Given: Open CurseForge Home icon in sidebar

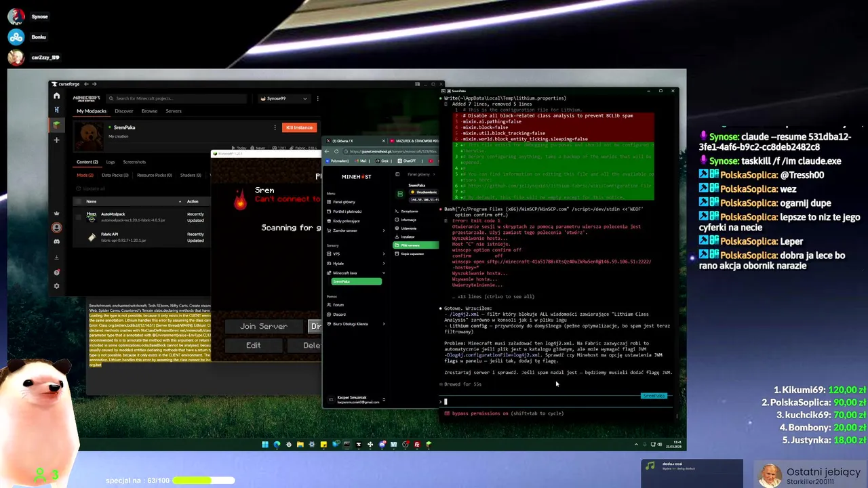Looking at the screenshot, I should (57, 96).
